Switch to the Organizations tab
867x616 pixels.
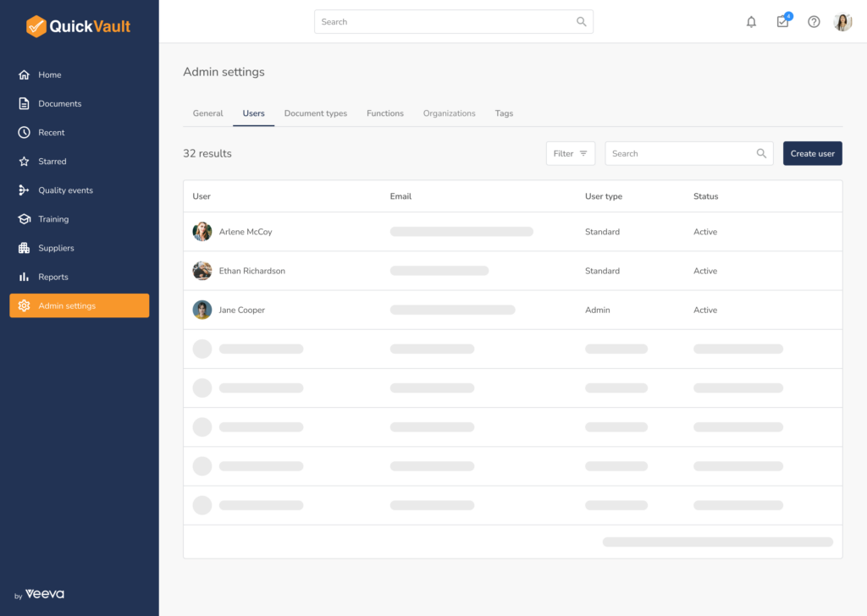[449, 113]
